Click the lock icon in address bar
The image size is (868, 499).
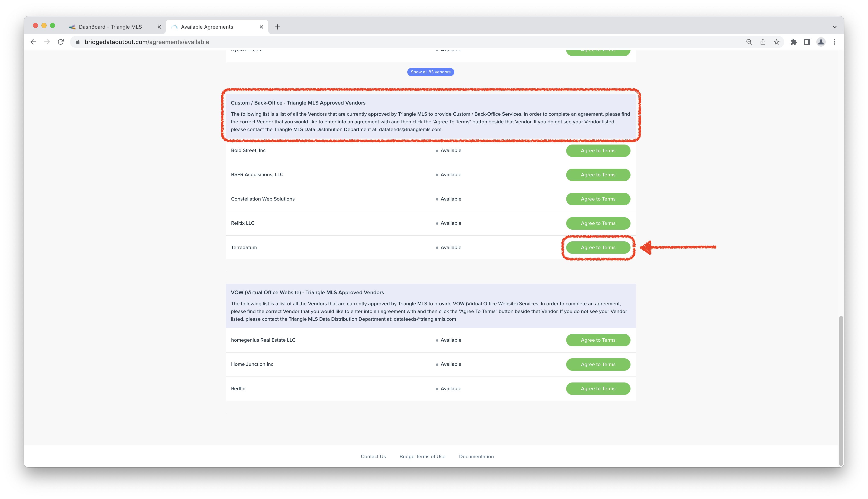78,42
